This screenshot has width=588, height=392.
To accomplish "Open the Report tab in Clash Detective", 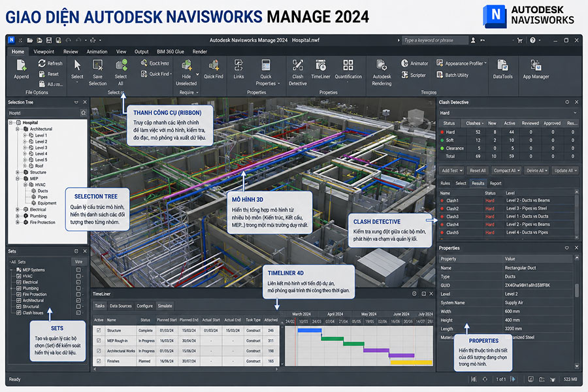I will pos(495,184).
